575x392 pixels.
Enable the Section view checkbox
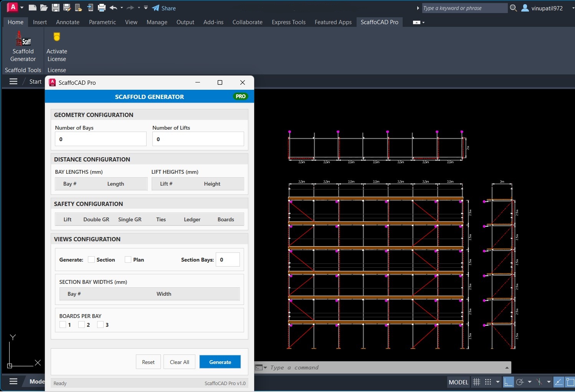point(91,260)
